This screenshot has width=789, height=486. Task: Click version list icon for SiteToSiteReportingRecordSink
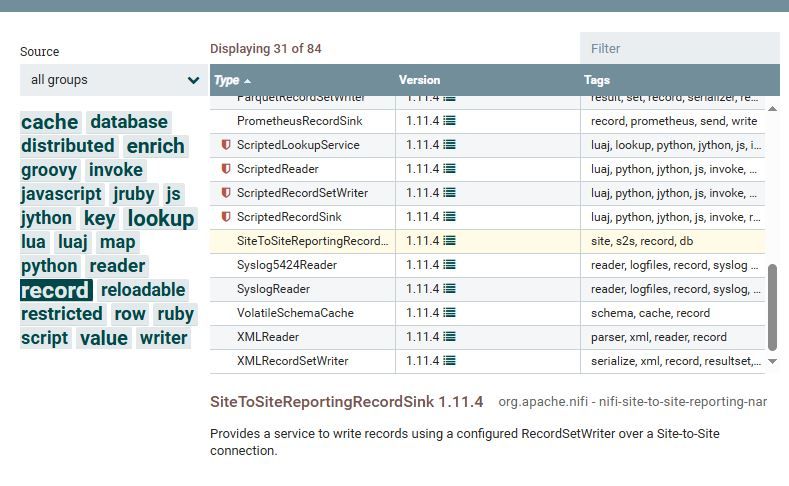450,241
